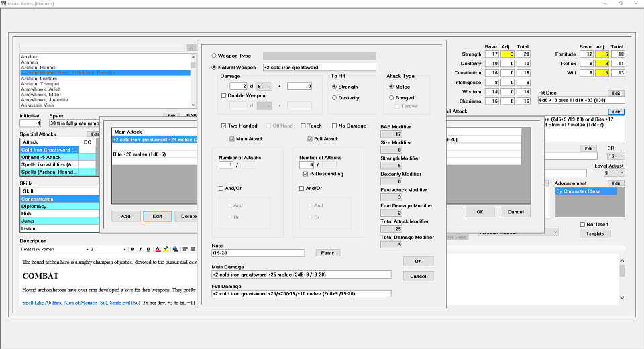Select the Dexterity to-hit radio button
Viewport: 644px width, 349px height.
(x=334, y=98)
